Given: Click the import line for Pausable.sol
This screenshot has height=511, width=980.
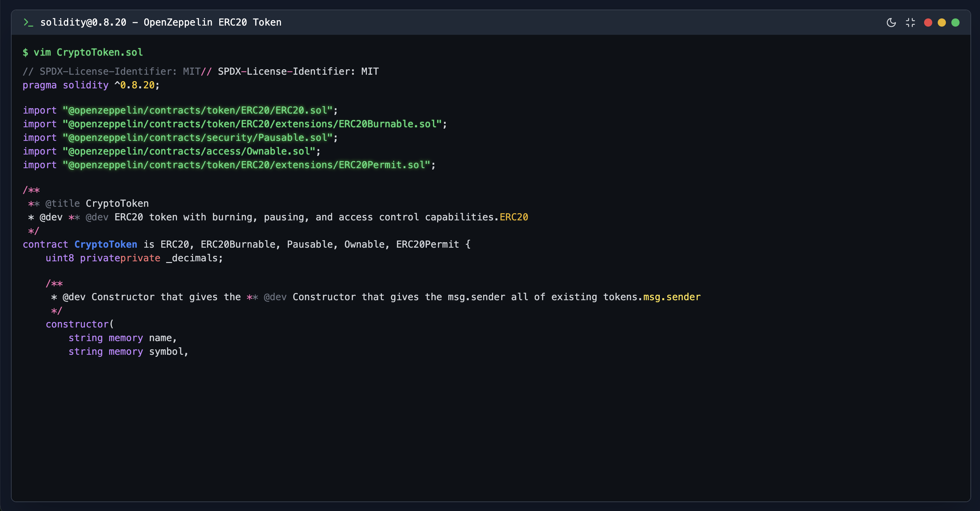Looking at the screenshot, I should [x=180, y=138].
